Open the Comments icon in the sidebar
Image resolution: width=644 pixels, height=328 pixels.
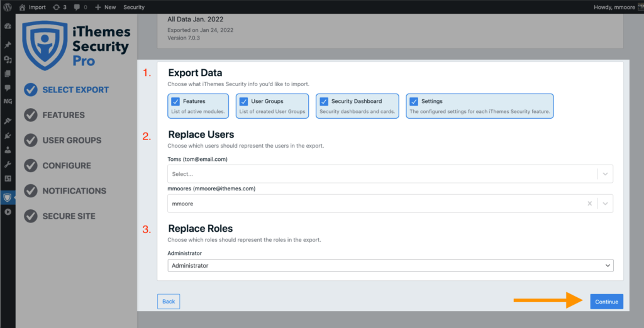pos(8,88)
